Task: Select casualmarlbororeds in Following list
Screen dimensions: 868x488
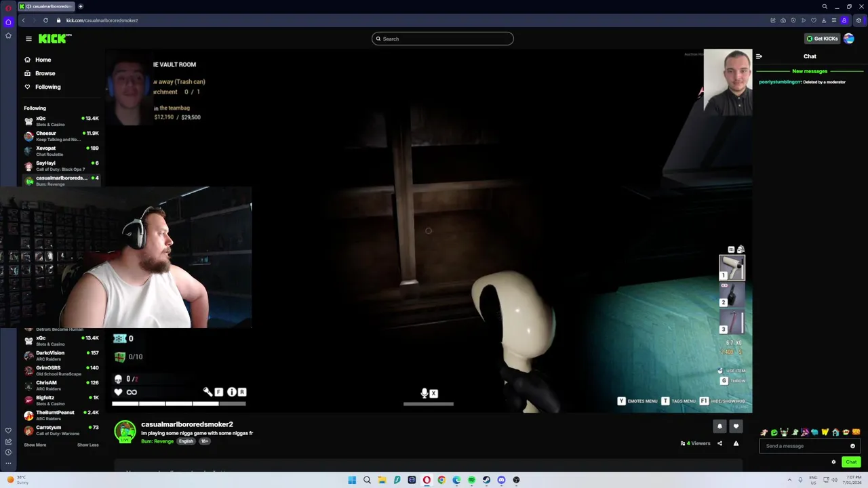Action: point(61,180)
